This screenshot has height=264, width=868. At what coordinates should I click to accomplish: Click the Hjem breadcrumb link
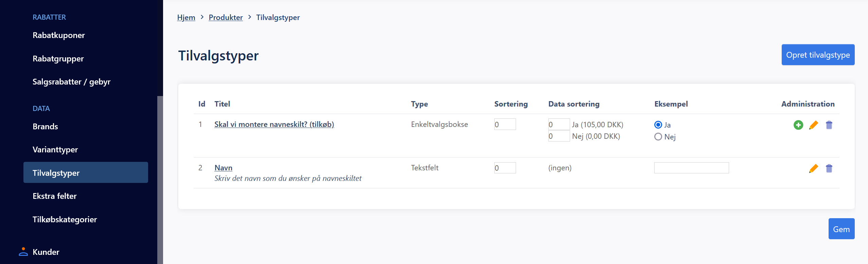186,17
